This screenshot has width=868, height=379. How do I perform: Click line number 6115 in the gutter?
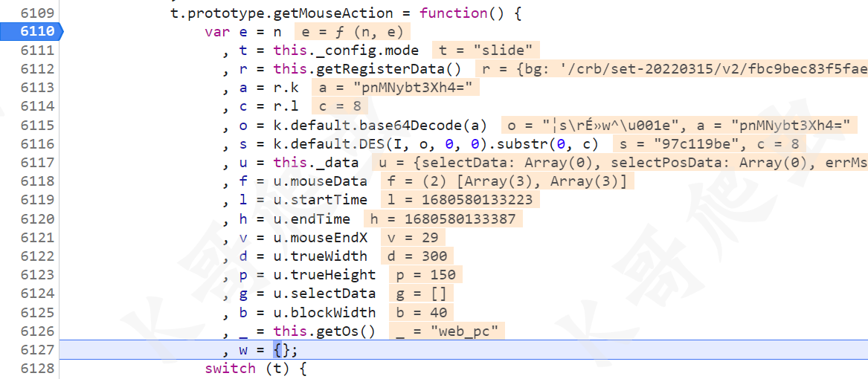pyautogui.click(x=38, y=125)
